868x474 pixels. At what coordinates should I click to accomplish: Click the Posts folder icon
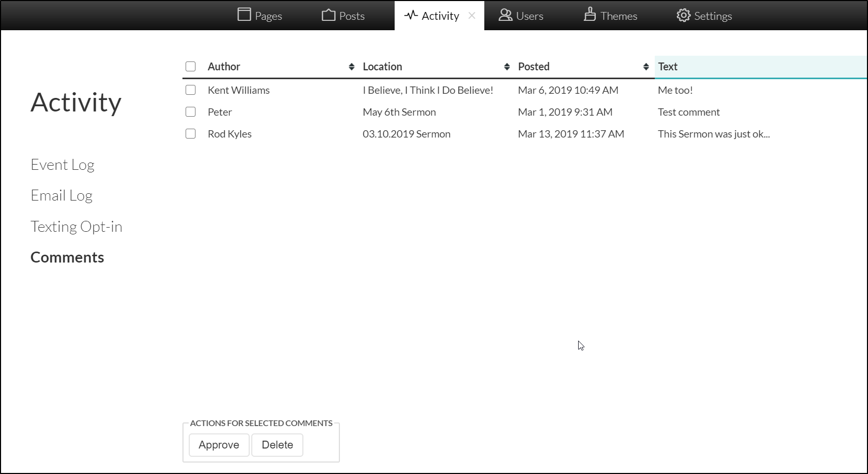(x=328, y=15)
